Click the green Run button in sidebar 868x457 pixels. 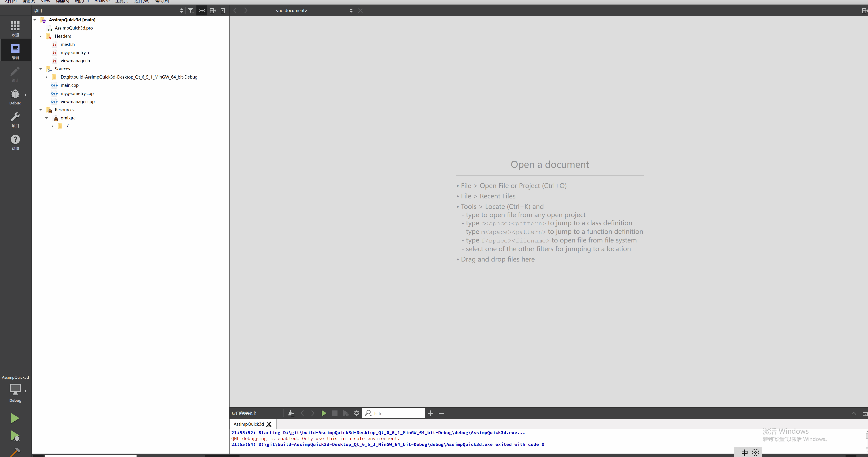click(15, 418)
